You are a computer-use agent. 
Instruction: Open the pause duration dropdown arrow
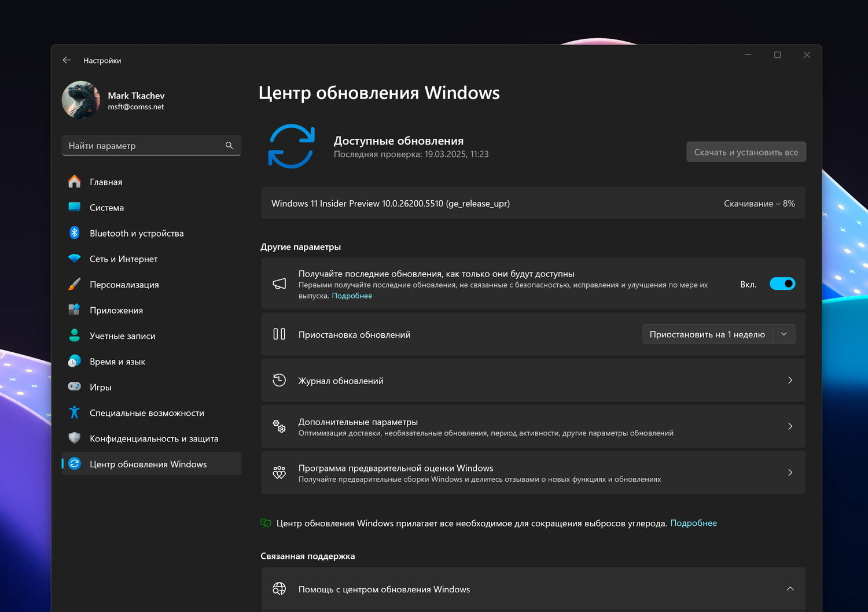(x=784, y=334)
